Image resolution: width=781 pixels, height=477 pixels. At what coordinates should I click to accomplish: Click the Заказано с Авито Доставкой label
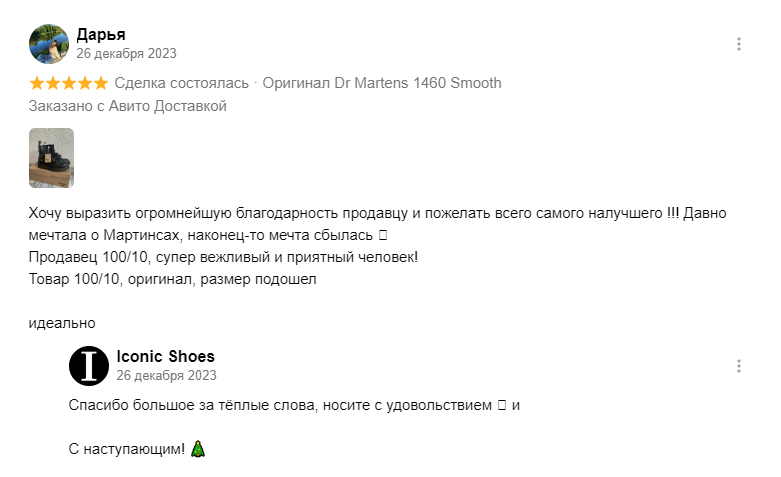tap(128, 106)
